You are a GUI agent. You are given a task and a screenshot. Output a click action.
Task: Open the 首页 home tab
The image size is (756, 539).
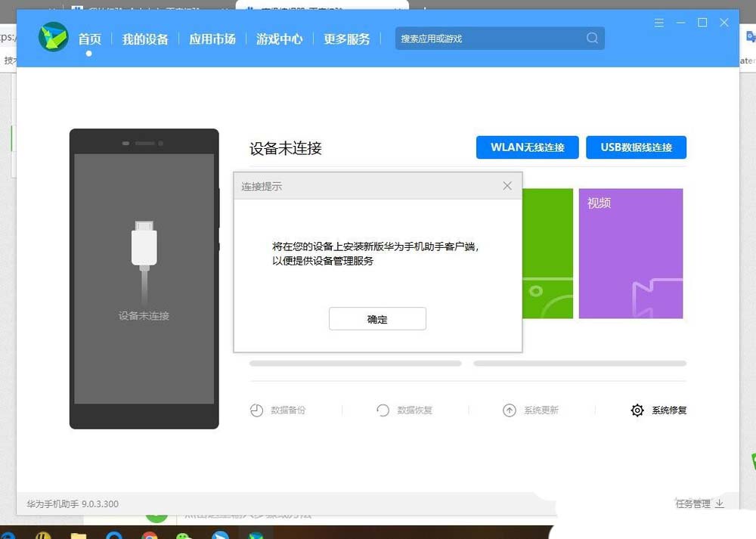(90, 39)
